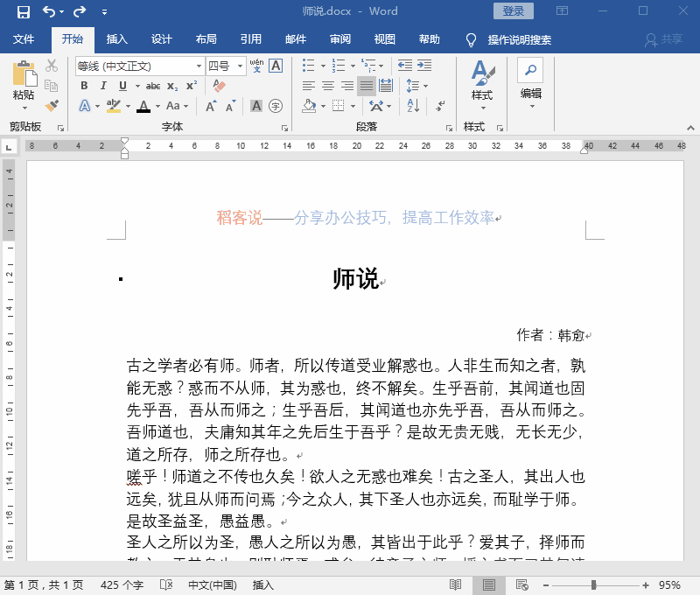Select the sort icon in Paragraph group
This screenshot has width=700, height=595.
pyautogui.click(x=412, y=104)
